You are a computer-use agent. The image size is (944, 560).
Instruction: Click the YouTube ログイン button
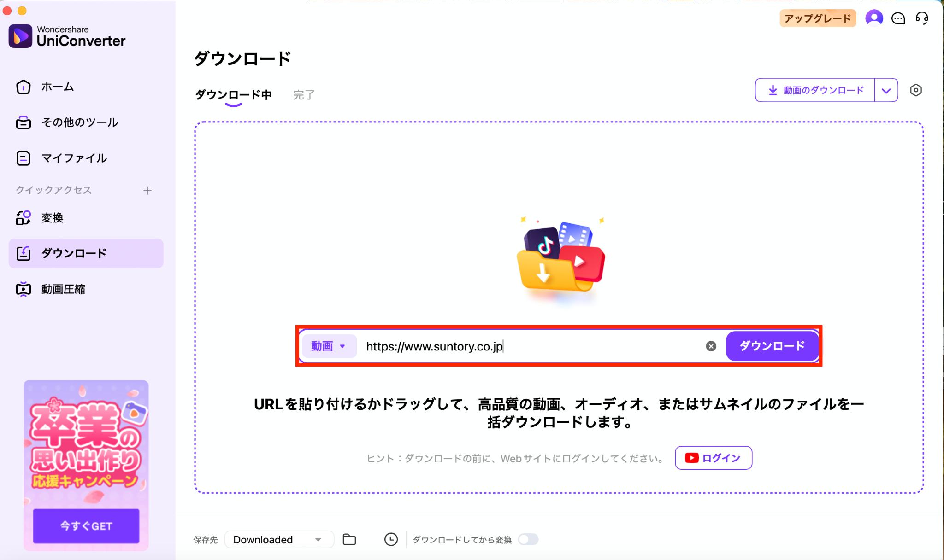click(x=714, y=458)
